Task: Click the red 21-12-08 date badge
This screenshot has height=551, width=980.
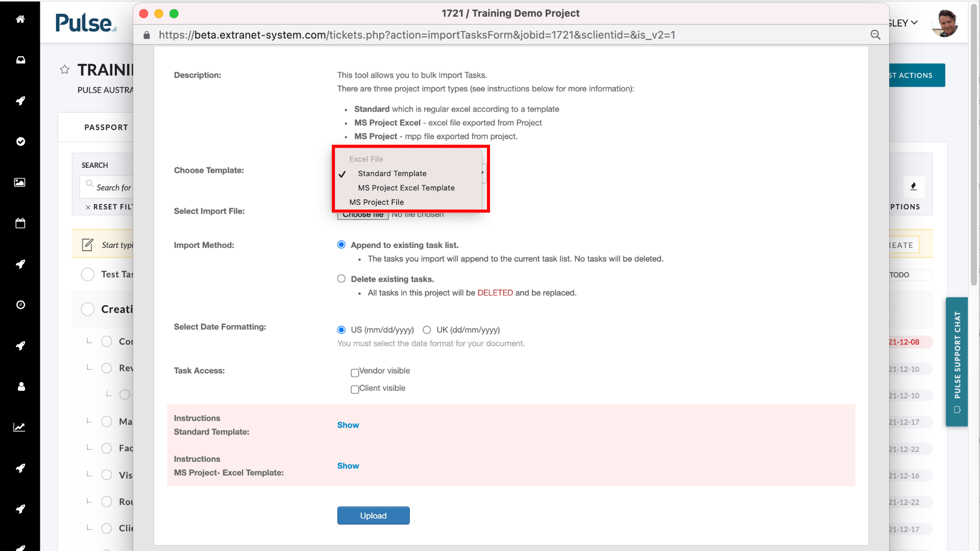Action: point(910,342)
